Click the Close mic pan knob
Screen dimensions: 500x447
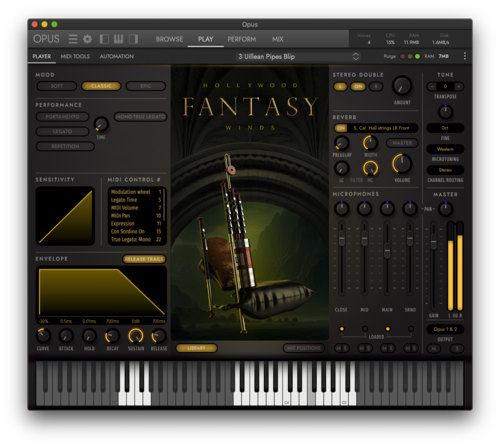click(x=342, y=209)
